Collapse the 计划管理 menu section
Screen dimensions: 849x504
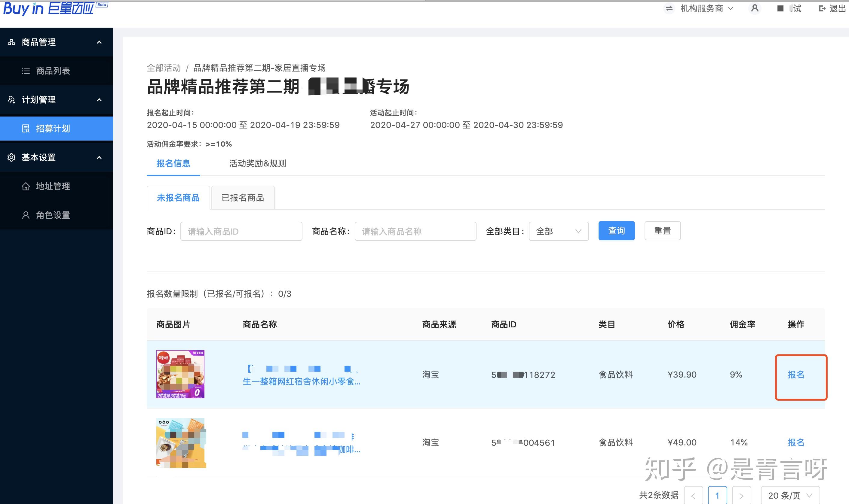99,100
